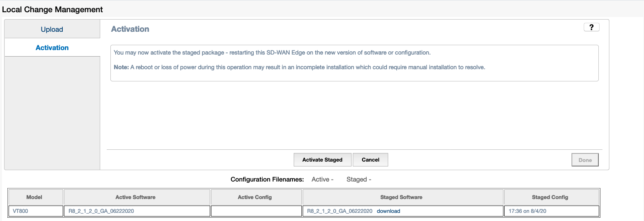This screenshot has height=221, width=644.
Task: Select the Active Config column header
Action: tap(255, 197)
